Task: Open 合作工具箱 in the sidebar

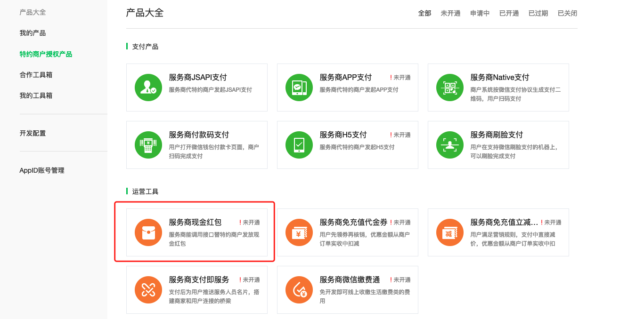Action: coord(36,75)
